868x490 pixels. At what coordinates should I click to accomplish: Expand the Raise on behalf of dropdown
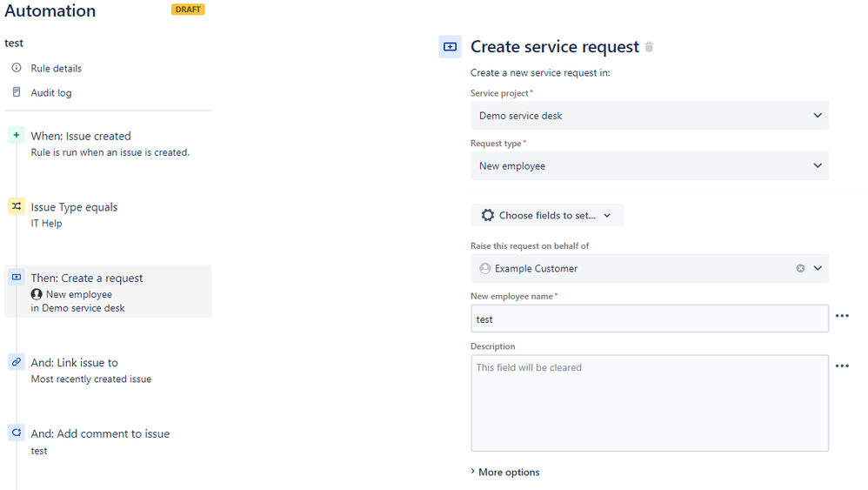818,268
